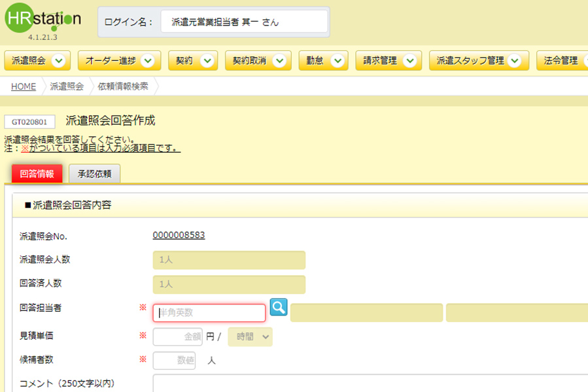Click the version number 4.1.21.3
Screen dimensions: 588x392
pyautogui.click(x=43, y=37)
